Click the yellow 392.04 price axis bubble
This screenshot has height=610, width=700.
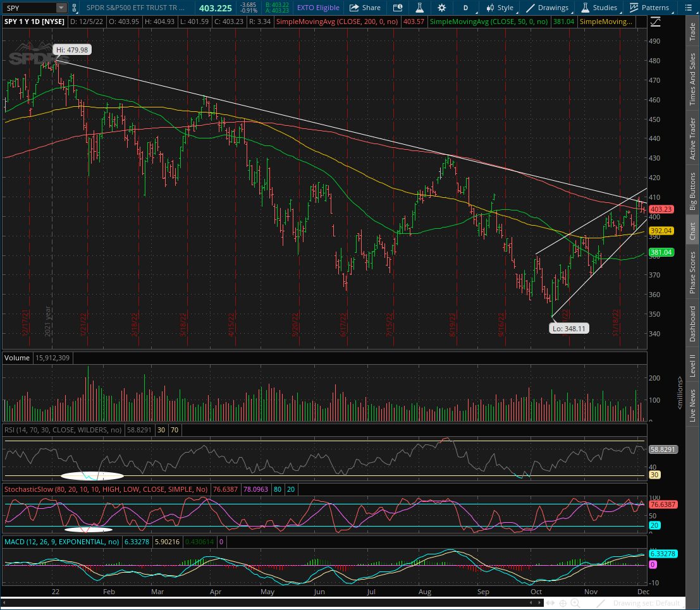661,231
